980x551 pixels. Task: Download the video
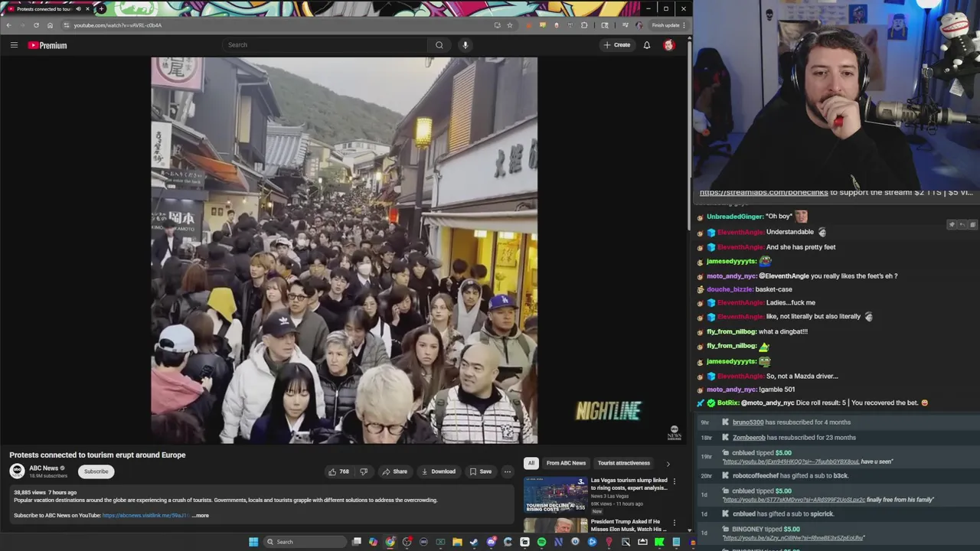(x=439, y=471)
